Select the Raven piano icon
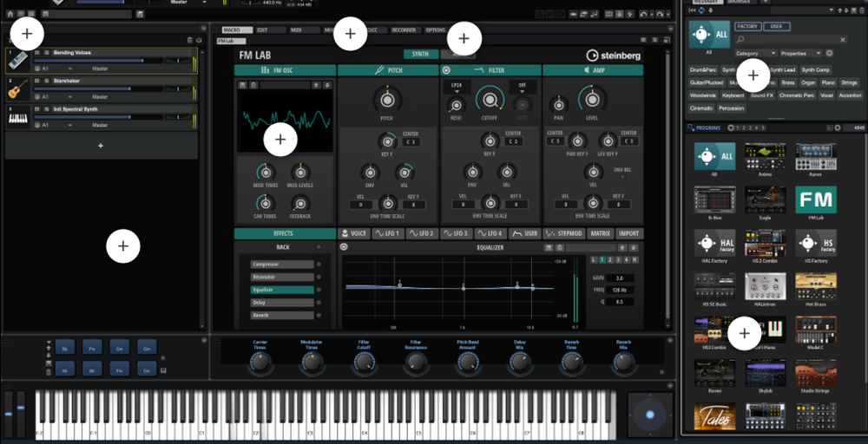Image resolution: width=868 pixels, height=444 pixels. (x=714, y=373)
